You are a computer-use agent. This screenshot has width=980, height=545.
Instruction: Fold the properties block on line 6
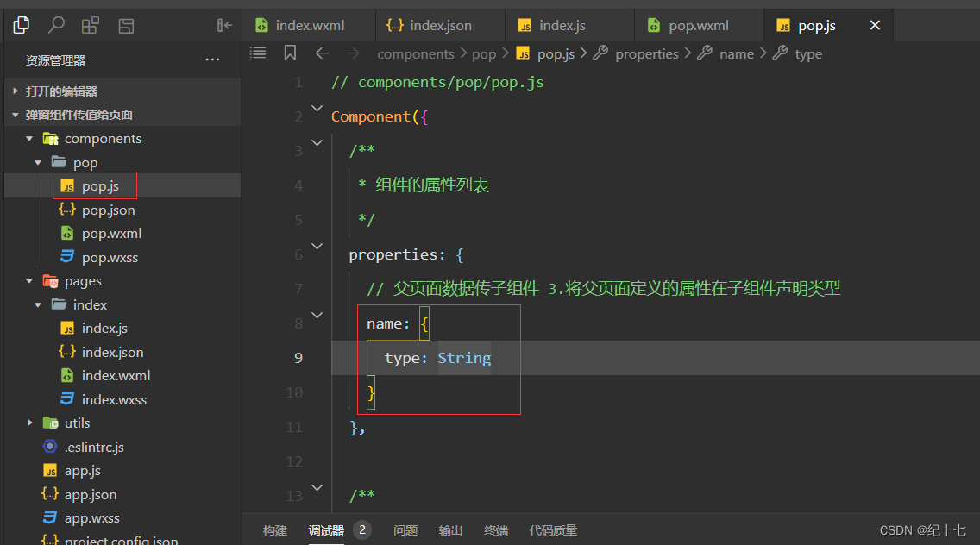point(317,247)
